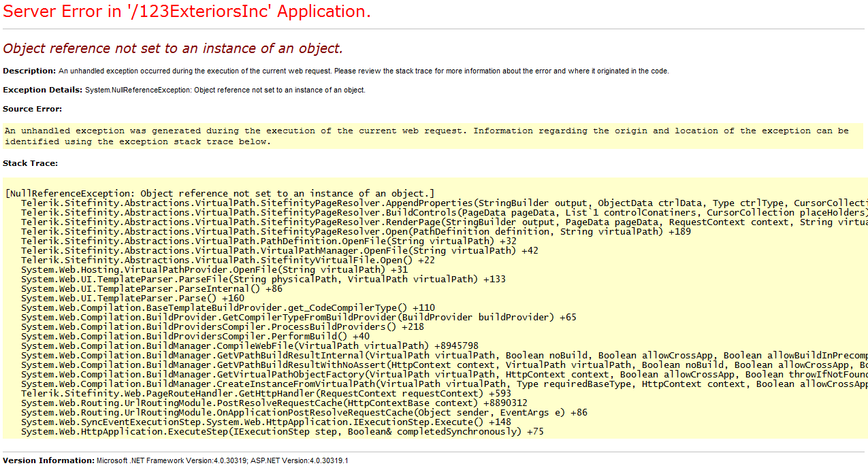Viewport: 868px width, 472px height.
Task: Click the 'Exception Details:' label
Action: pyautogui.click(x=42, y=90)
